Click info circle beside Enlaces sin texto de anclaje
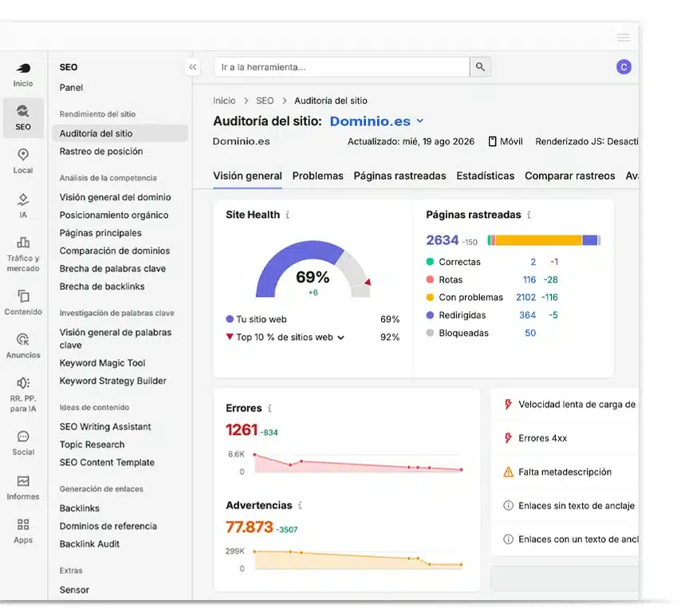 click(x=508, y=505)
